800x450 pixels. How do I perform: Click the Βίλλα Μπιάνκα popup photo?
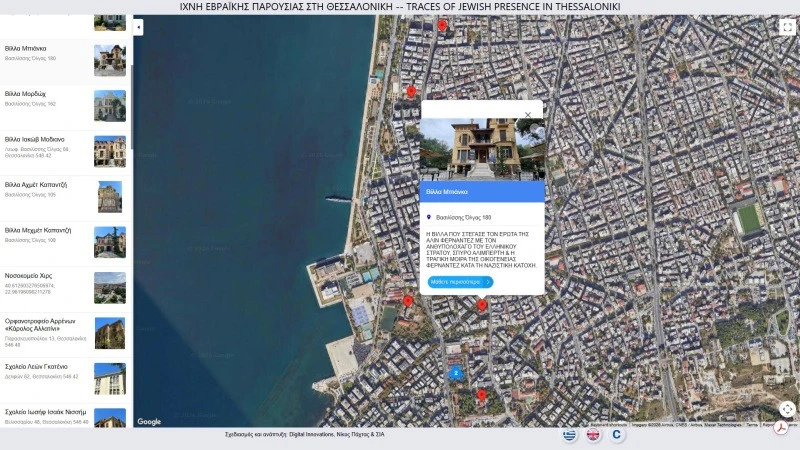(x=482, y=149)
